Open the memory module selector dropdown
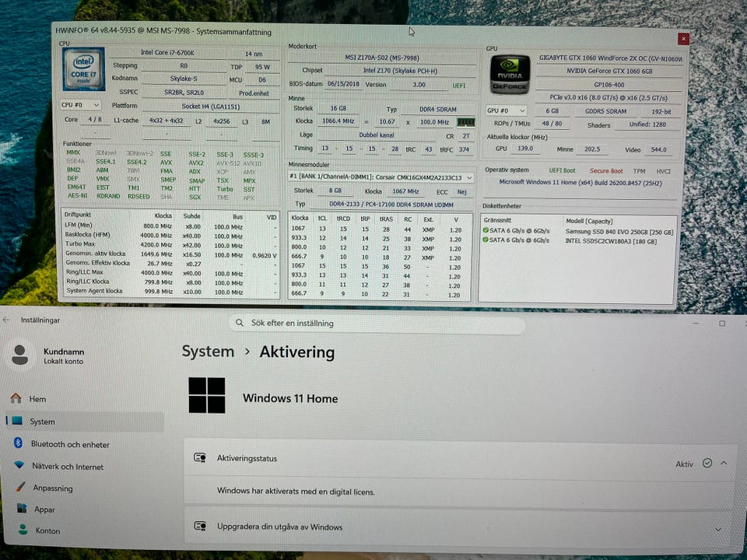 click(381, 177)
